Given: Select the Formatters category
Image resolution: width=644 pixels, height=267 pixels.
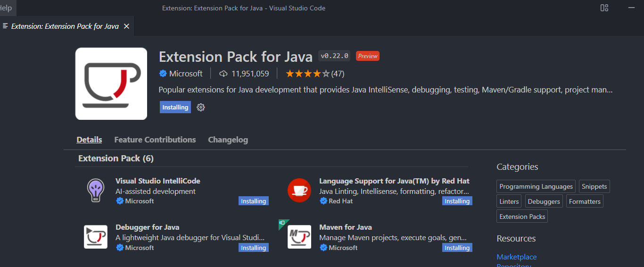Looking at the screenshot, I should [585, 201].
